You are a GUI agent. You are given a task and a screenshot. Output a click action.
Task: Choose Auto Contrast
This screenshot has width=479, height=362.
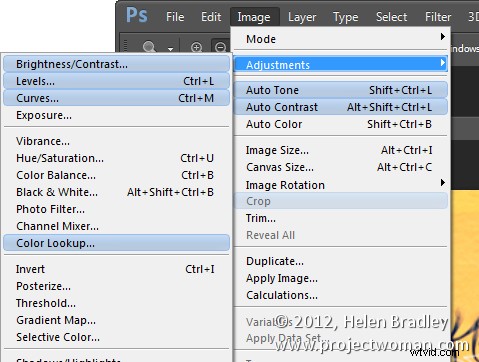pyautogui.click(x=340, y=107)
